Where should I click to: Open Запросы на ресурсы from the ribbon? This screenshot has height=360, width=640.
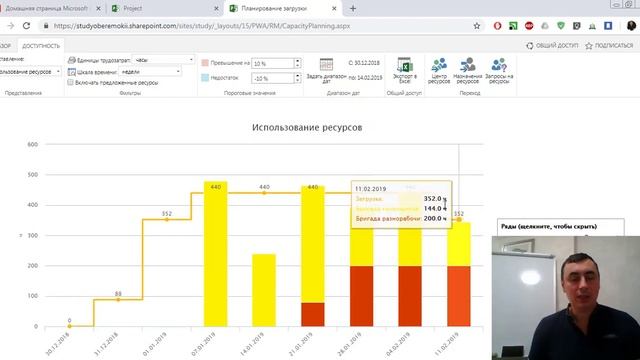(x=499, y=71)
